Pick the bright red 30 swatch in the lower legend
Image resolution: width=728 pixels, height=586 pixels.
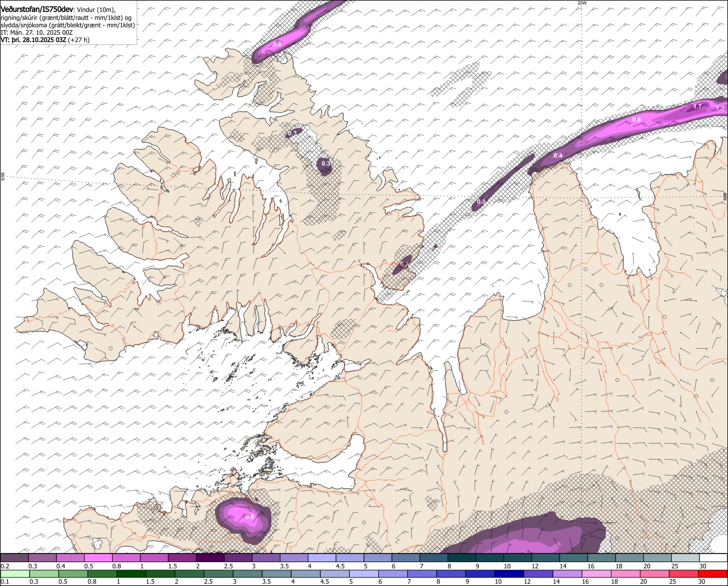pos(713,573)
